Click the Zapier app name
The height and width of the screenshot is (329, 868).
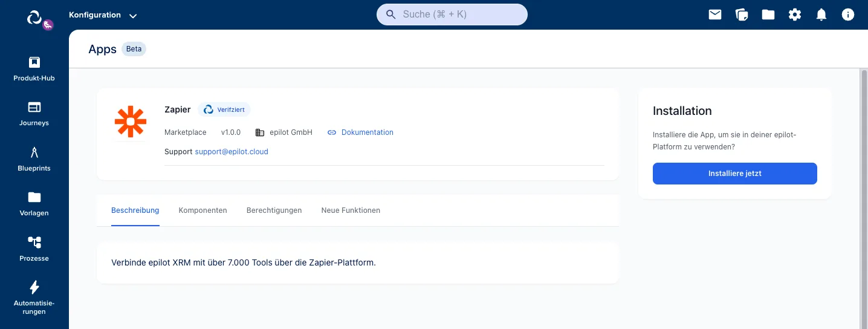click(178, 109)
